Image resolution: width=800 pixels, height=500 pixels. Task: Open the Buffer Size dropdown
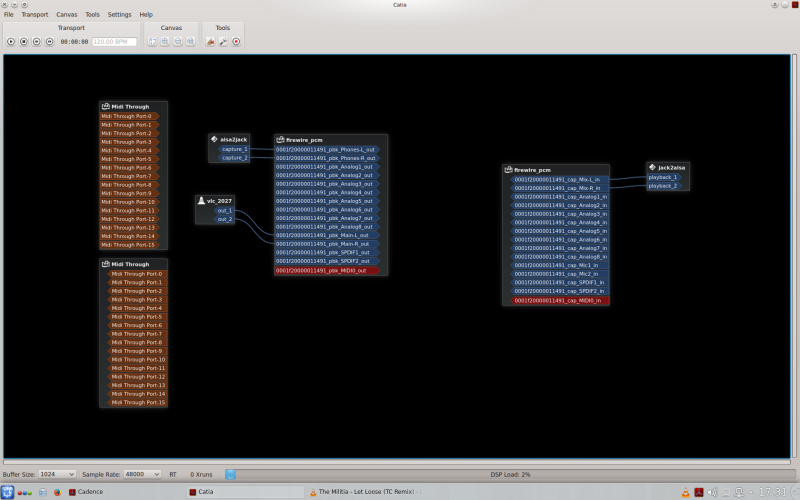click(57, 474)
